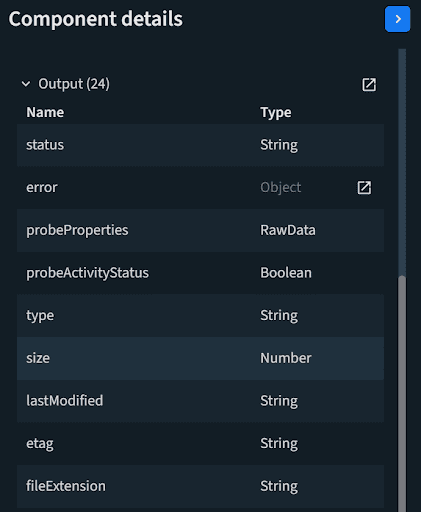The image size is (421, 512).
Task: Click the String type of lastModified
Action: (279, 401)
